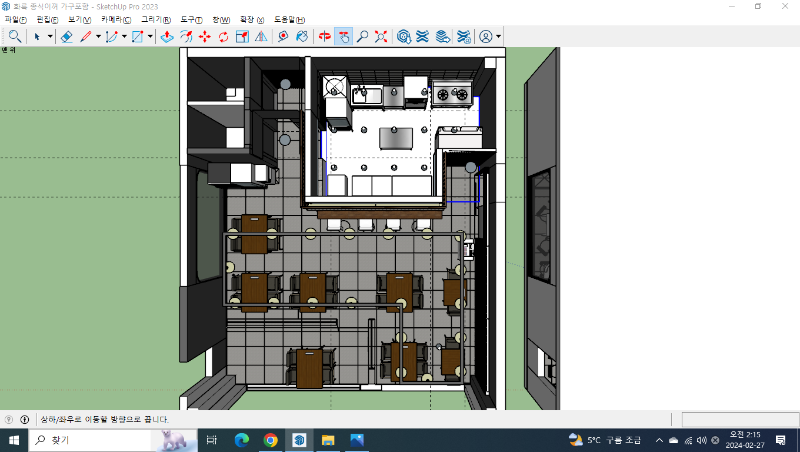Open the 확장(X) menu
Image resolution: width=800 pixels, height=452 pixels.
click(x=252, y=19)
